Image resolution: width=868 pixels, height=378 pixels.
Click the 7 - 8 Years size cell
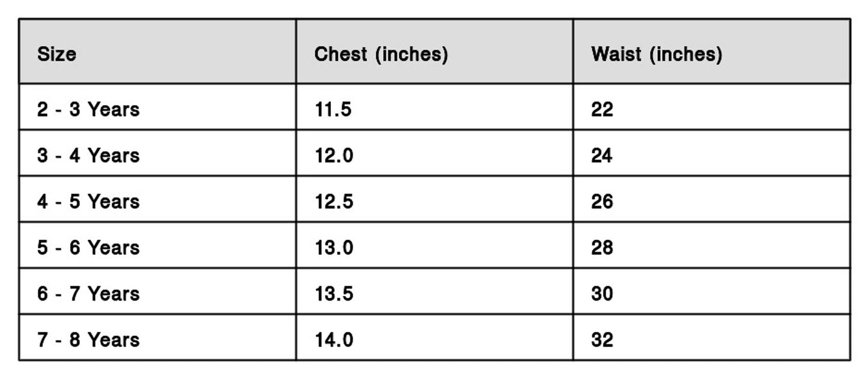[x=88, y=340]
